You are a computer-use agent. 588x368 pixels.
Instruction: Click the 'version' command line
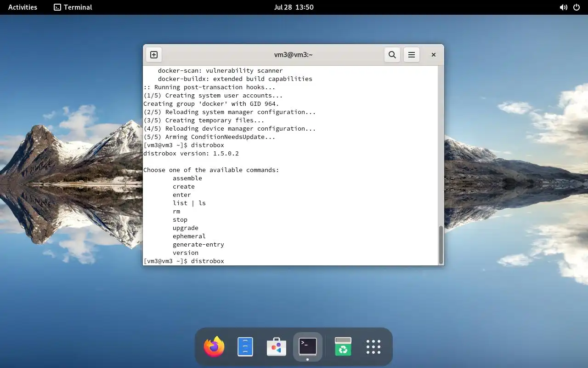[x=186, y=253]
